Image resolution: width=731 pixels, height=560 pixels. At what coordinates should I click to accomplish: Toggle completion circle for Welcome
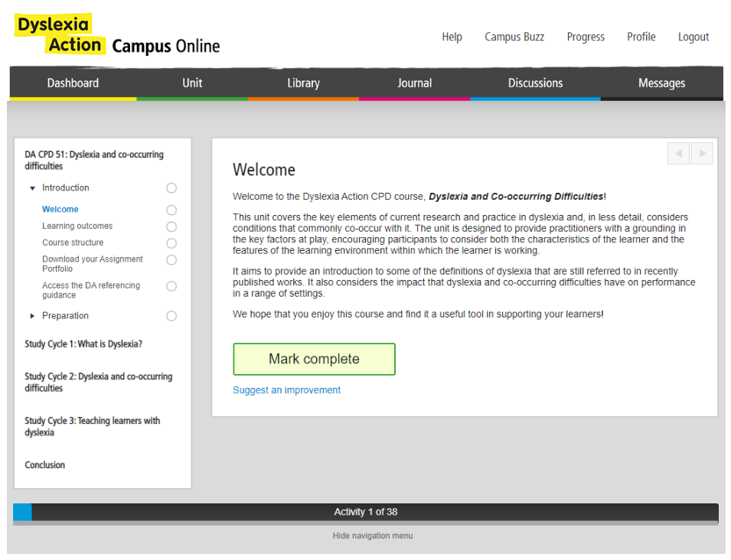pyautogui.click(x=171, y=210)
